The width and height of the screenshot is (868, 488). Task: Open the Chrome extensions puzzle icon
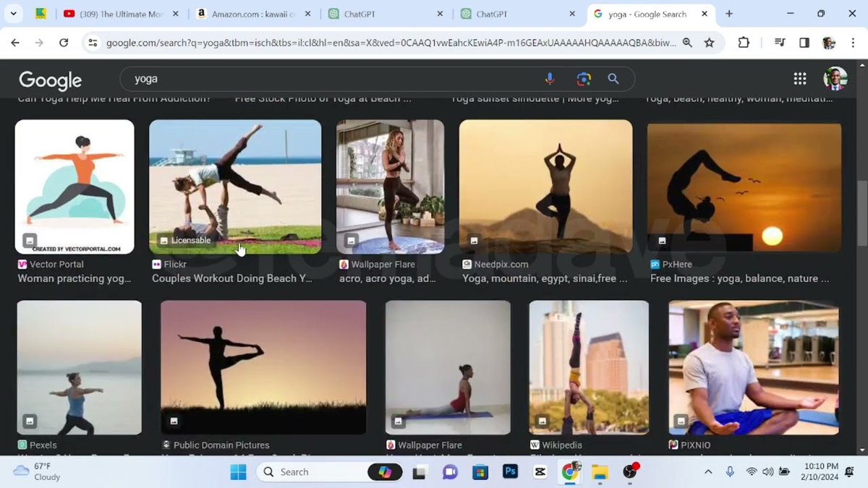[x=744, y=43]
